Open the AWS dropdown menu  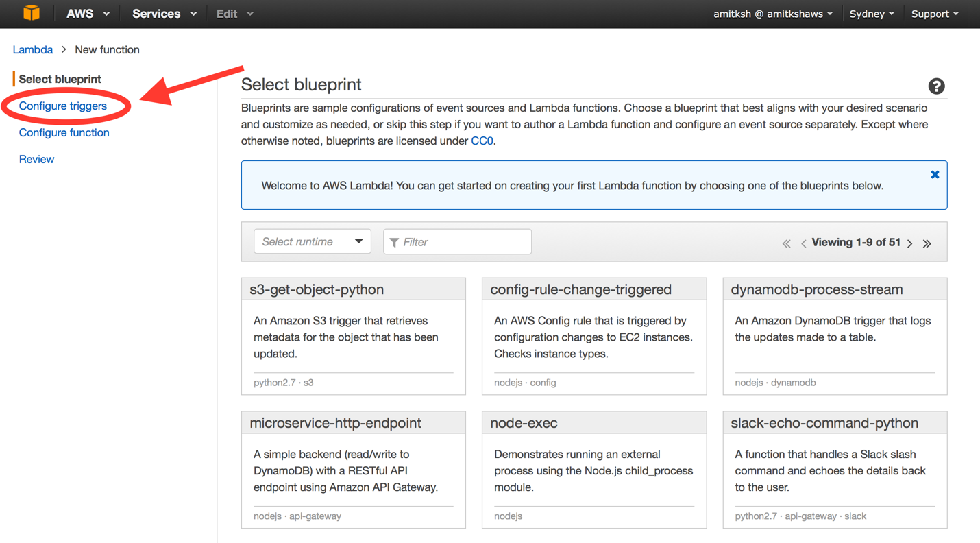pos(88,14)
